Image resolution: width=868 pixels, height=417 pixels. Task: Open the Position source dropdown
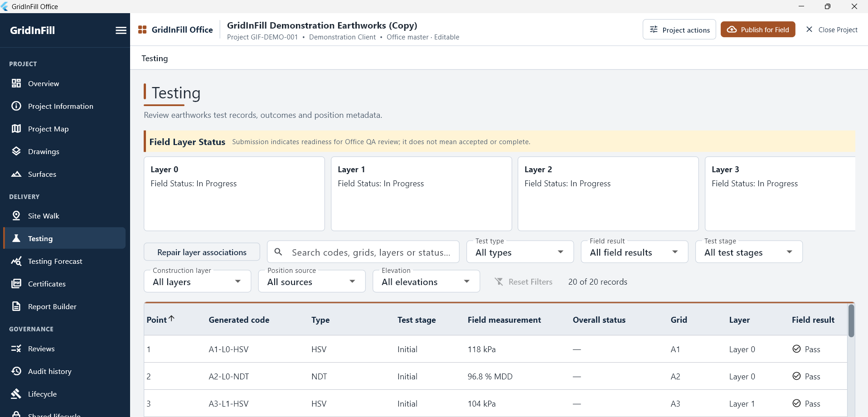click(312, 281)
